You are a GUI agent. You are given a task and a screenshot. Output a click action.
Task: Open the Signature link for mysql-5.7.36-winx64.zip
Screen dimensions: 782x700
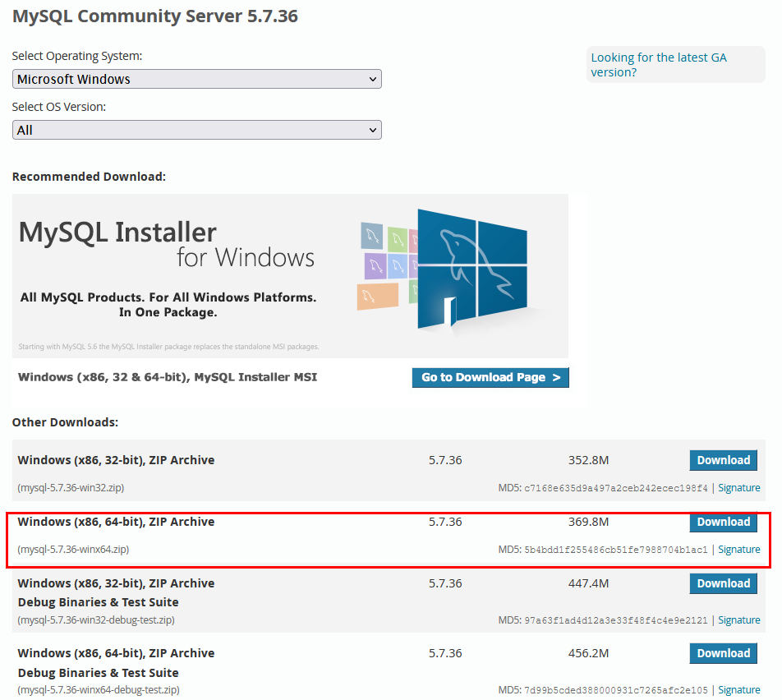click(738, 549)
